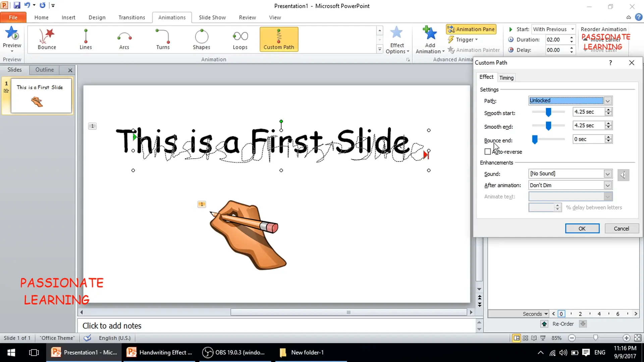Click the Redo icon in quick access toolbar
The height and width of the screenshot is (362, 644).
[42, 5]
